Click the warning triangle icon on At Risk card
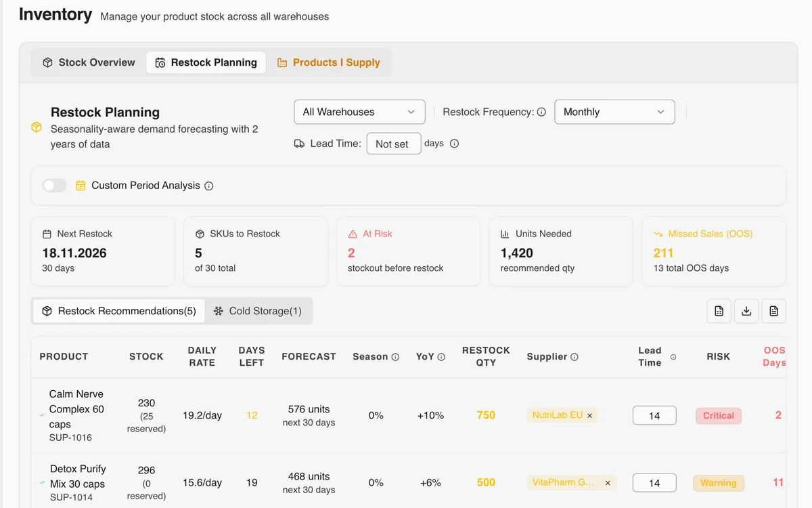Image resolution: width=812 pixels, height=508 pixels. click(x=353, y=234)
